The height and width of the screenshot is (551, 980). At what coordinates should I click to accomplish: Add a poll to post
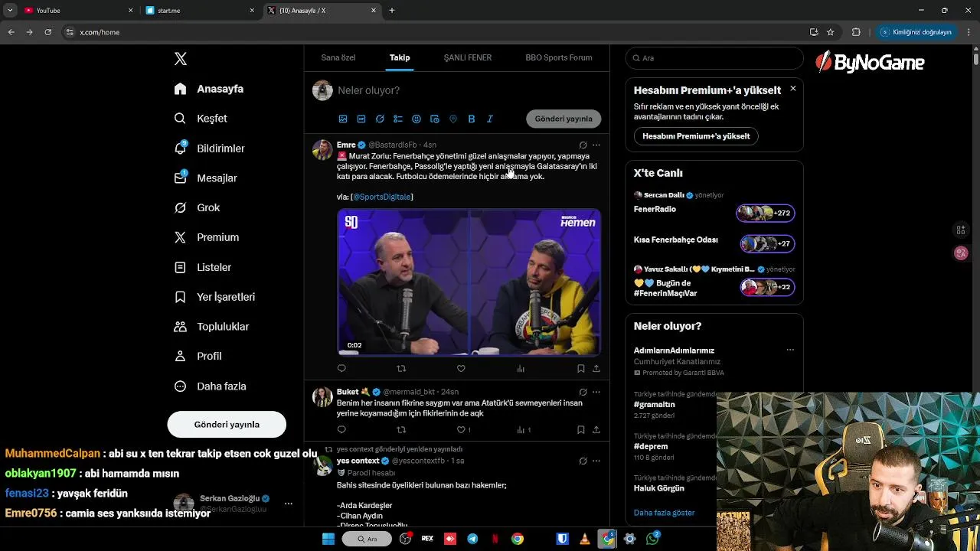[398, 119]
